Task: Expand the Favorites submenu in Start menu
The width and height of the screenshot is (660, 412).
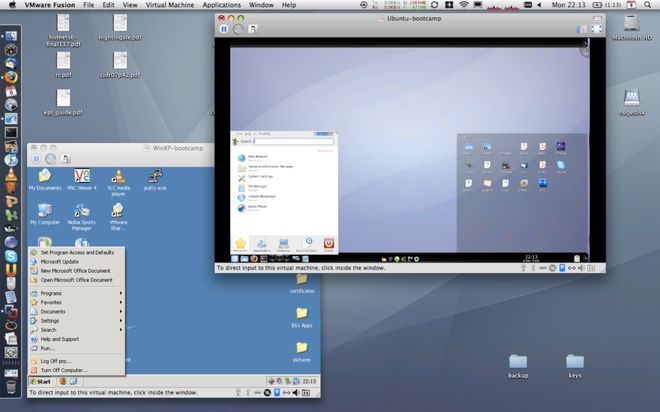Action: [x=77, y=303]
